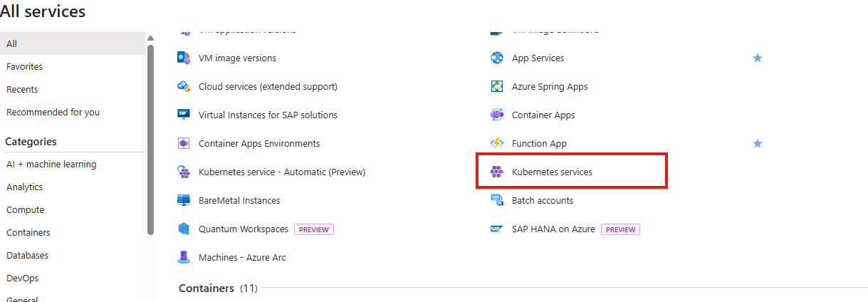868x302 pixels.
Task: Click the Container Apps icon
Action: click(497, 115)
